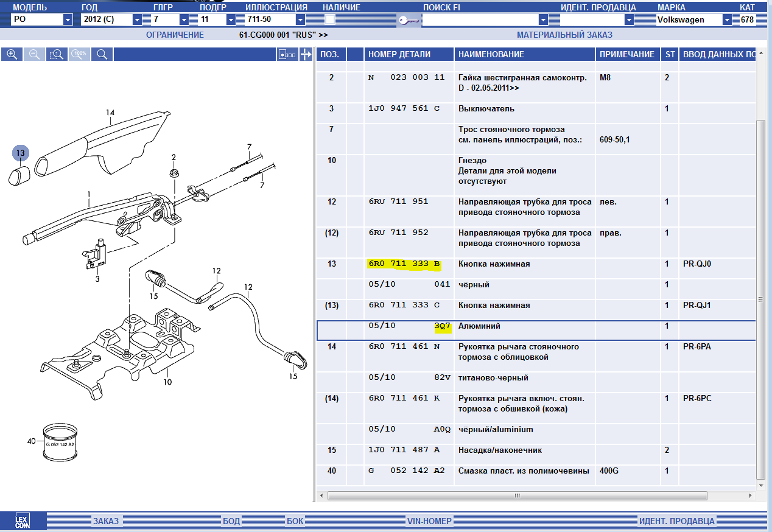Click the panel splitter arrow icon
This screenshot has width=772, height=532.
(306, 54)
